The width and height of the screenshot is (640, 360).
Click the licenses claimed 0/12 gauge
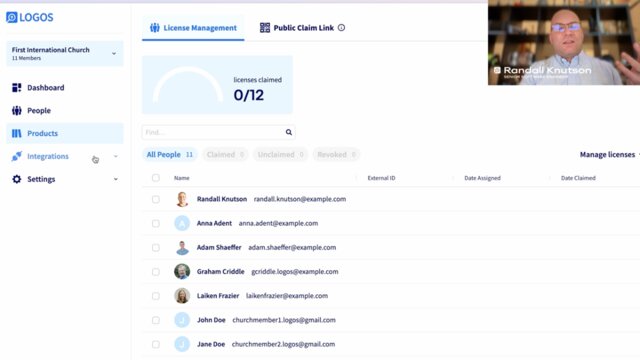click(x=217, y=85)
